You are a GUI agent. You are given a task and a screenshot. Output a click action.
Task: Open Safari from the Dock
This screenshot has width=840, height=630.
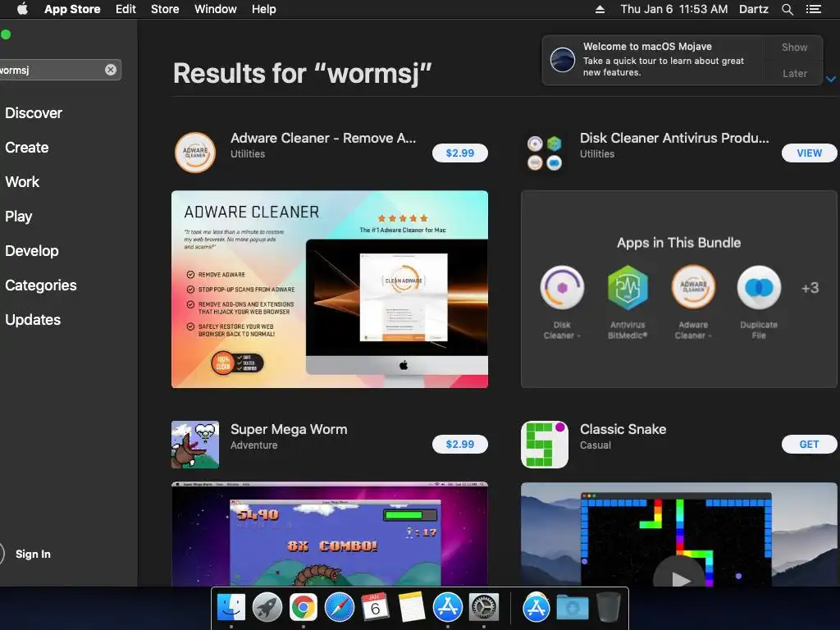coord(339,607)
